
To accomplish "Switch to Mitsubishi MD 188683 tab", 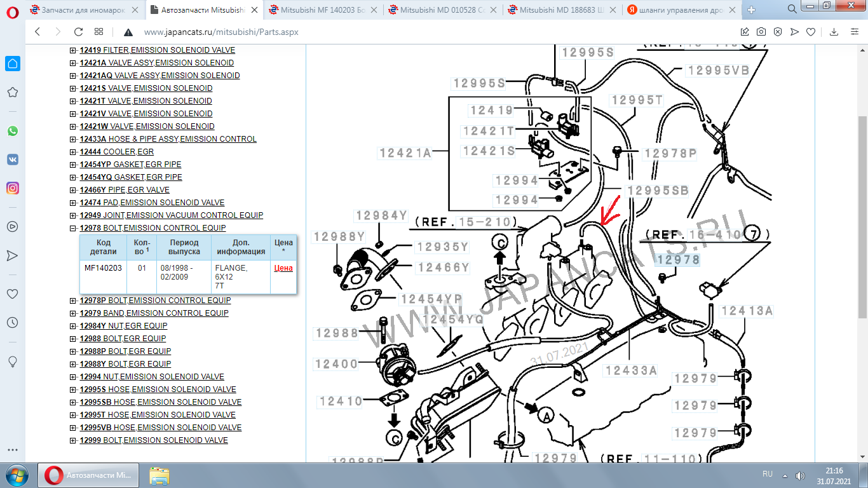I will pos(562,10).
